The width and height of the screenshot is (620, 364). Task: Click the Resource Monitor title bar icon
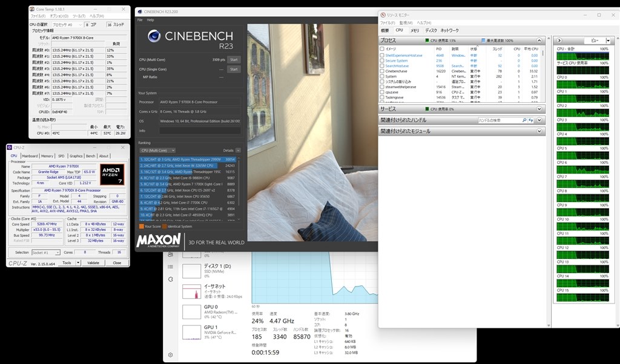point(383,15)
